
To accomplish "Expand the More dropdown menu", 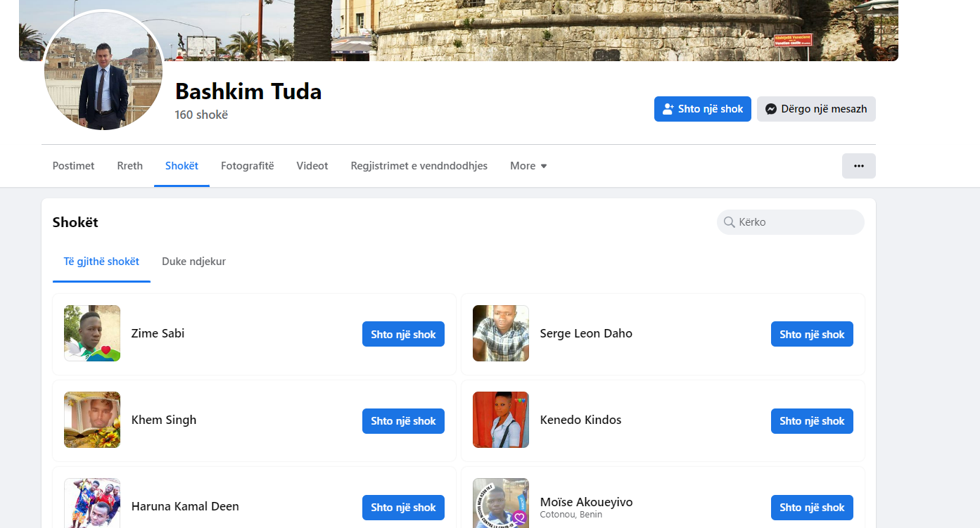I will 528,166.
